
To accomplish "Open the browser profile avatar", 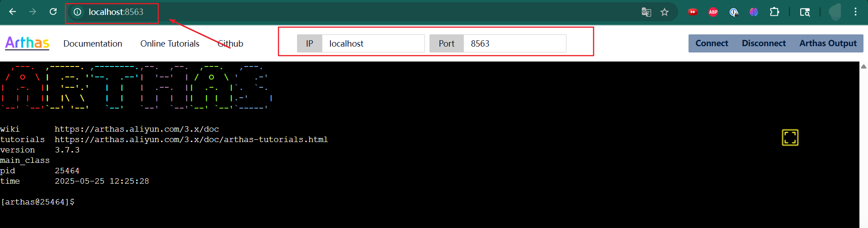I will (835, 12).
